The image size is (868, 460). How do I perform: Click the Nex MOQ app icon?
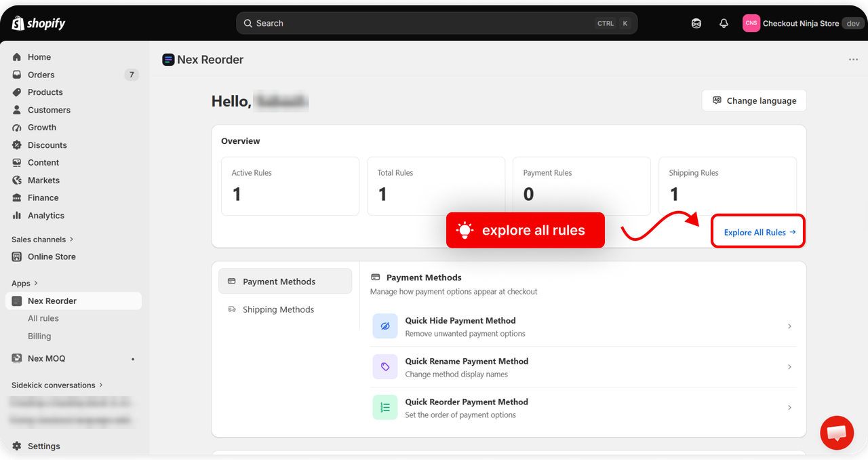click(x=17, y=358)
